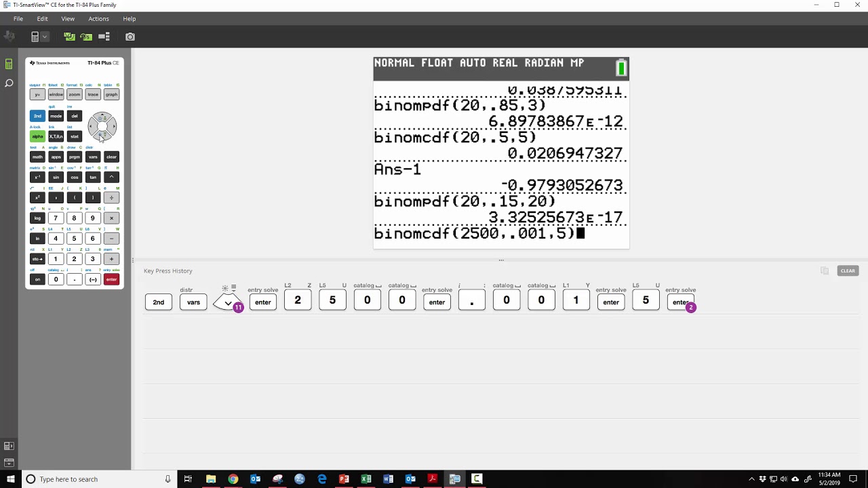Click the stat calculator key
This screenshot has width=868, height=488.
point(75,136)
